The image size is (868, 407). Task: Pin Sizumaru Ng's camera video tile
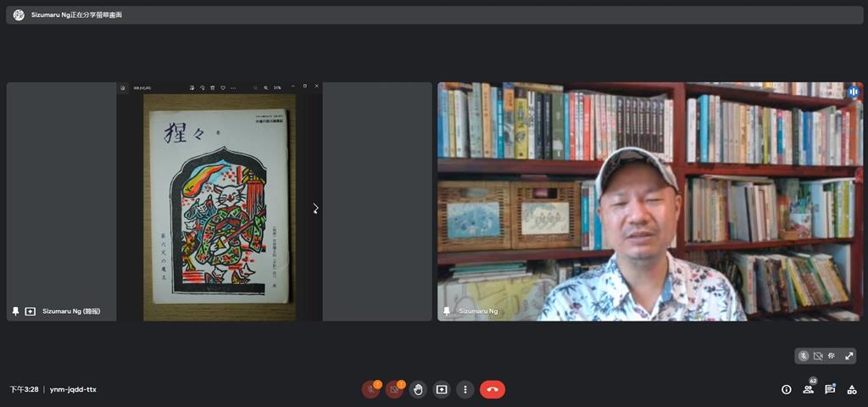point(447,311)
